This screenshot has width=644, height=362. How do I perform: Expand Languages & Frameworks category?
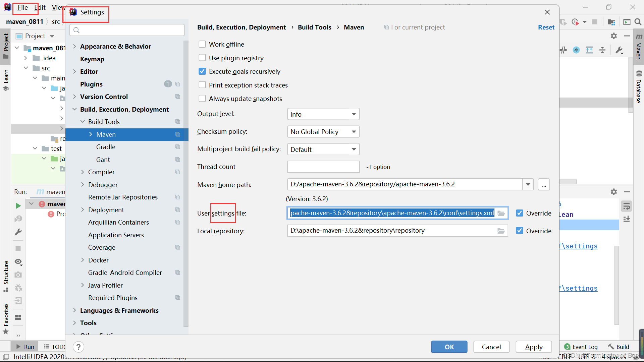[74, 310]
